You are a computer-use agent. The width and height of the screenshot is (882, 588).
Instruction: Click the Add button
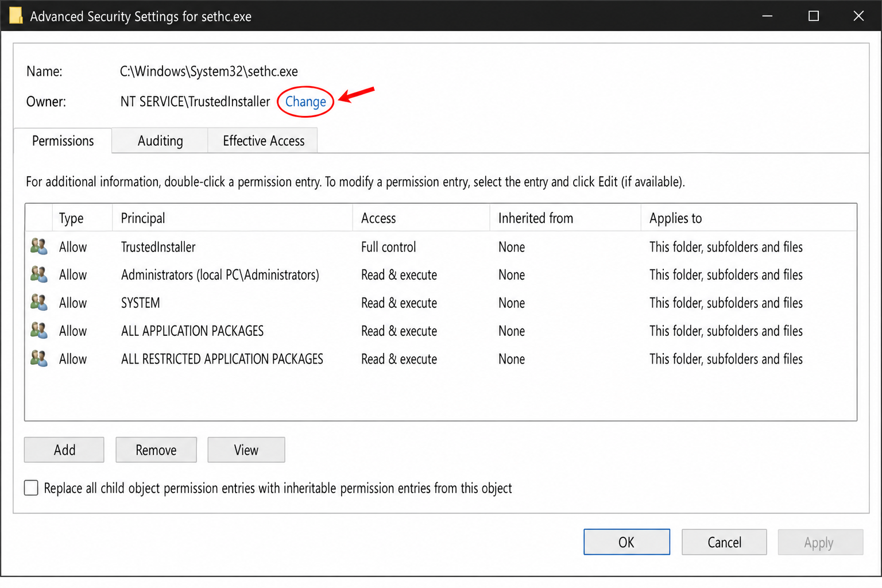coord(64,450)
